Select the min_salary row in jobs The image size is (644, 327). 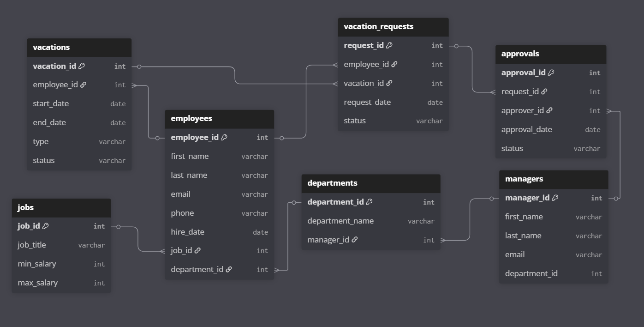[61, 264]
